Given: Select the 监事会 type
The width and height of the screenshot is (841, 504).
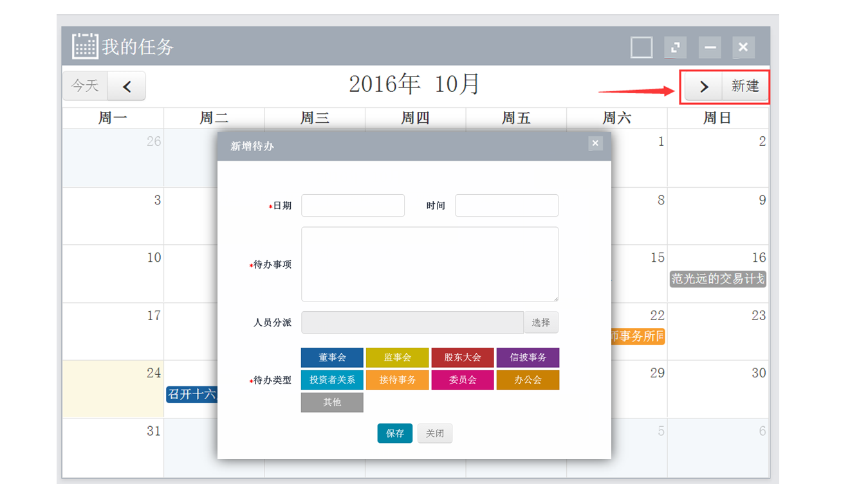Looking at the screenshot, I should (x=397, y=357).
